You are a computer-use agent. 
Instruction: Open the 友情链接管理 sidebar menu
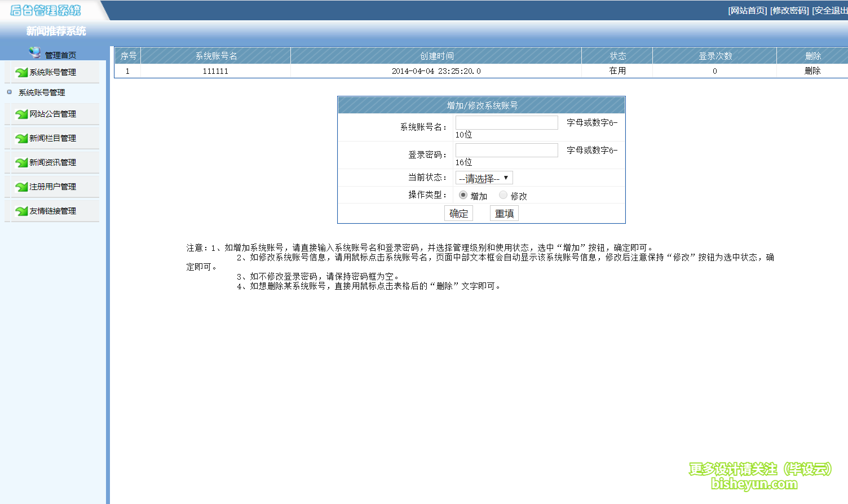coord(52,211)
